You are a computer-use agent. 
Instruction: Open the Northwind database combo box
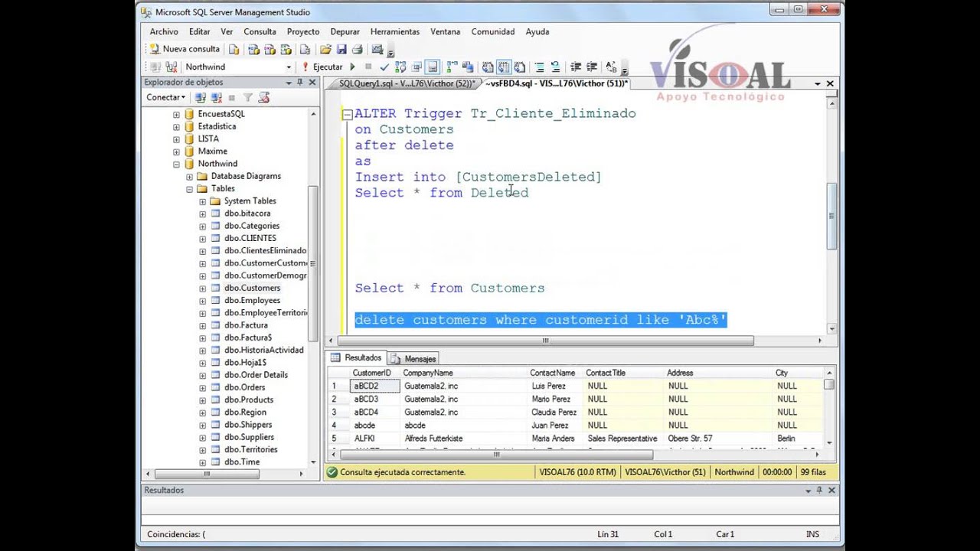[238, 67]
